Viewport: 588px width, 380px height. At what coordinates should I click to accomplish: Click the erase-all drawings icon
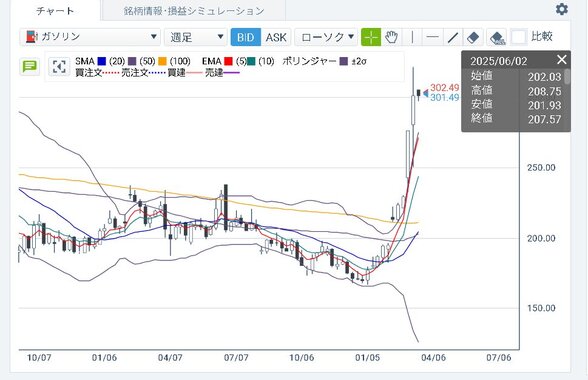(x=497, y=37)
